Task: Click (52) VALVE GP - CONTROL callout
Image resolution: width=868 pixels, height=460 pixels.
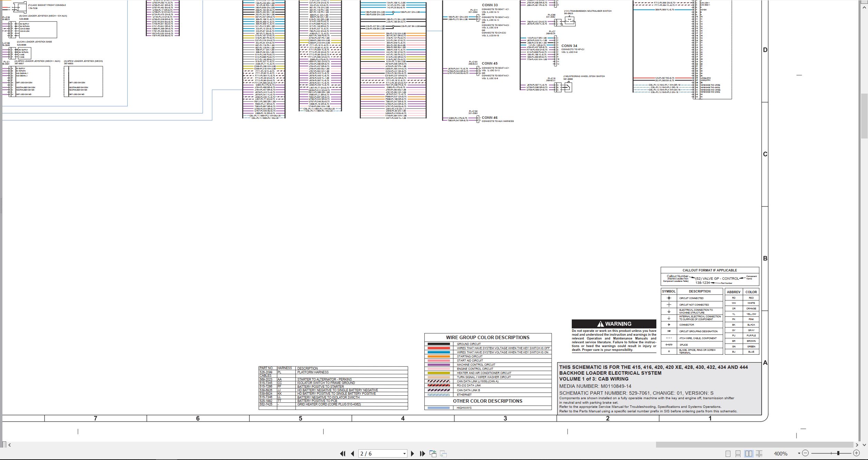Action: (x=717, y=279)
